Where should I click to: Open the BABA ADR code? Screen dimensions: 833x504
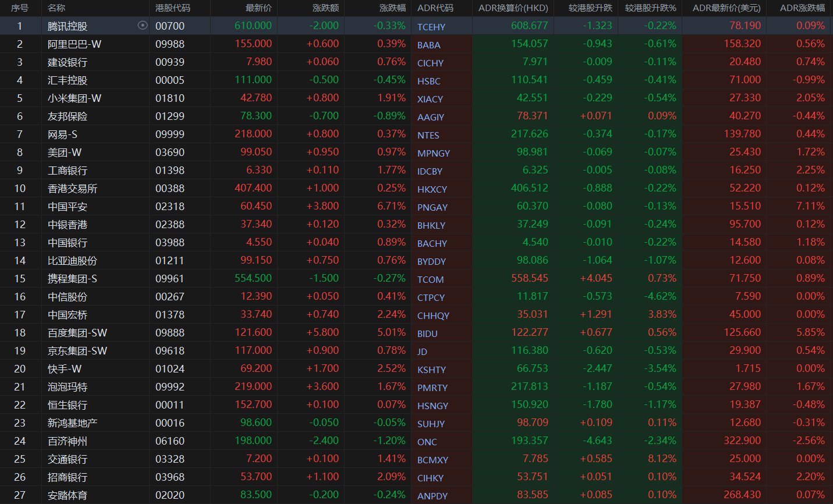pyautogui.click(x=428, y=45)
